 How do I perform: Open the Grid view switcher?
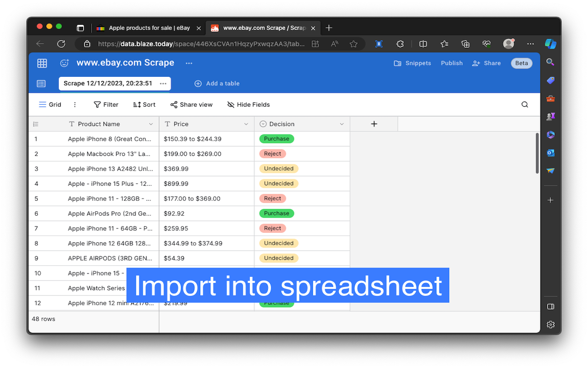point(50,104)
